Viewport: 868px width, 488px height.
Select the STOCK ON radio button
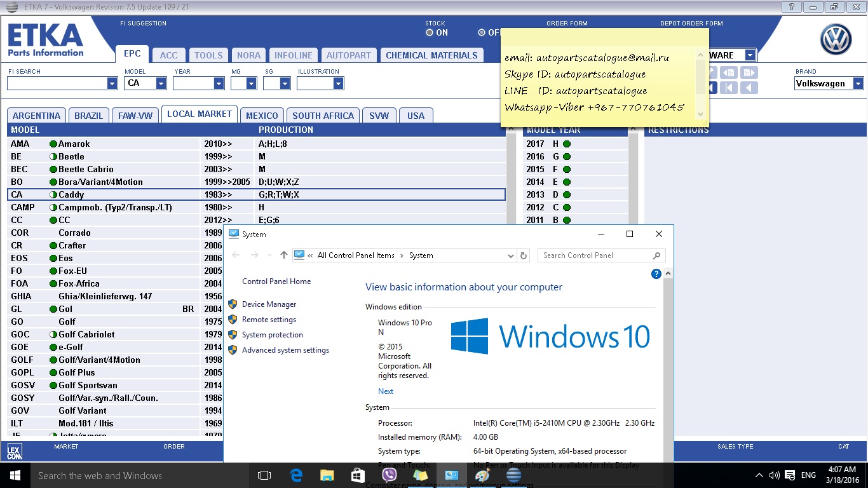point(430,32)
